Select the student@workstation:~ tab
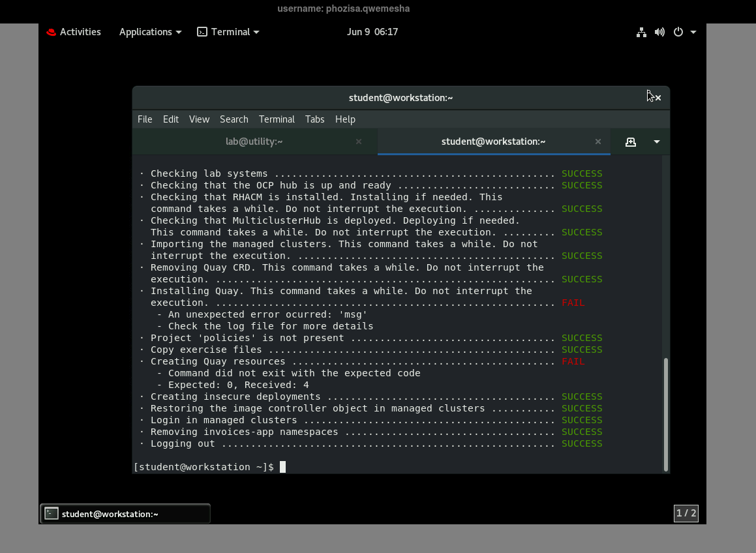The height and width of the screenshot is (553, 756). pos(493,142)
